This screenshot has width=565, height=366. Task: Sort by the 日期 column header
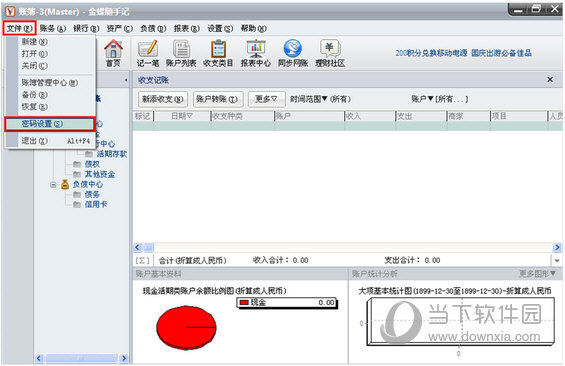pyautogui.click(x=182, y=116)
